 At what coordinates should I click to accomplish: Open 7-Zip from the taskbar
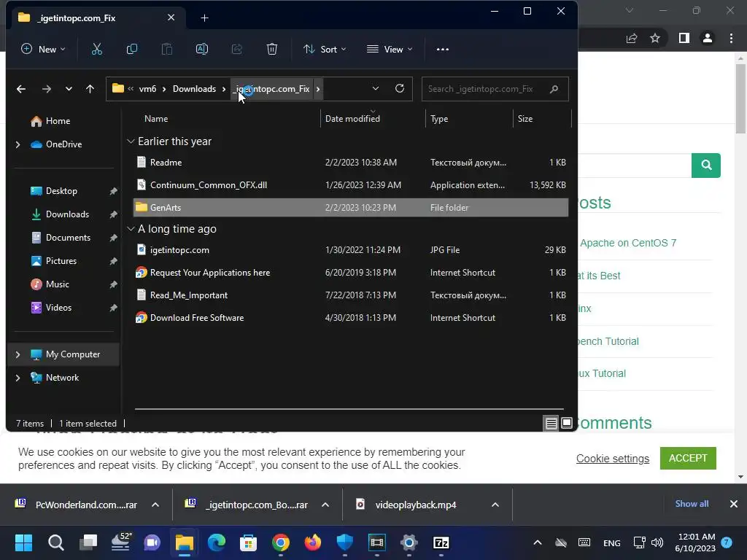click(441, 542)
